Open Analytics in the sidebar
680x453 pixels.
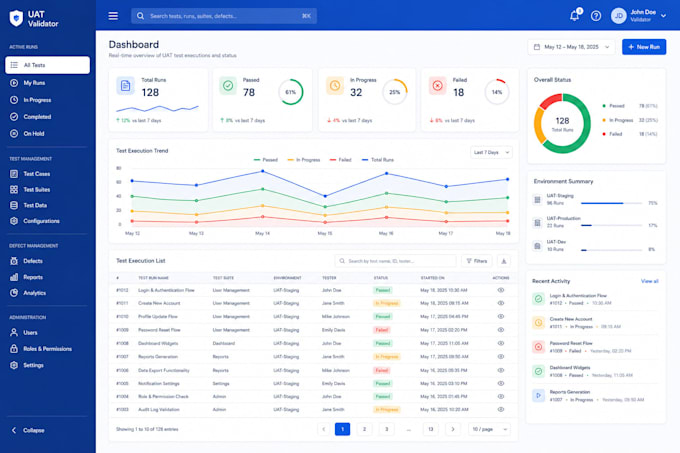[48, 293]
